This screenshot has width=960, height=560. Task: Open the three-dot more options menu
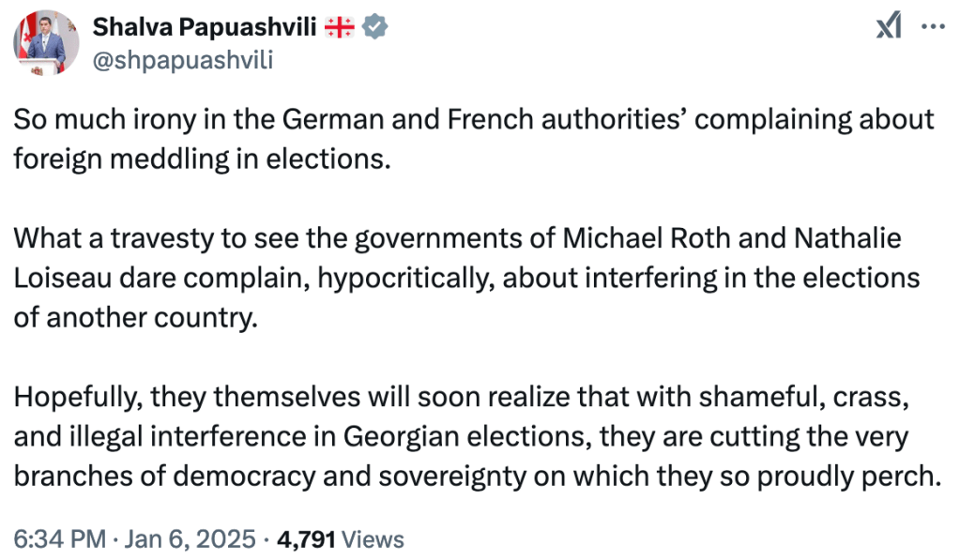click(x=933, y=27)
